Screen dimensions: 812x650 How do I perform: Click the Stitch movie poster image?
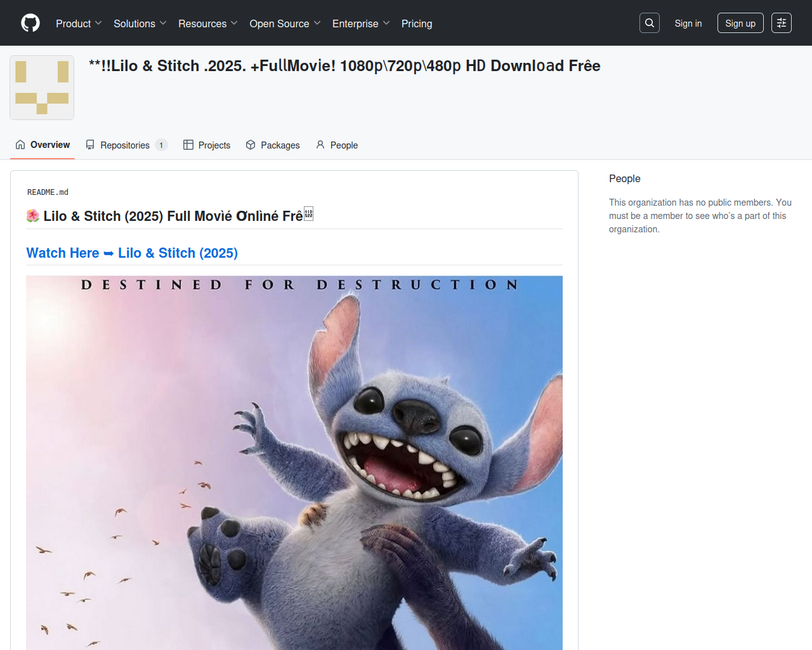pyautogui.click(x=294, y=462)
